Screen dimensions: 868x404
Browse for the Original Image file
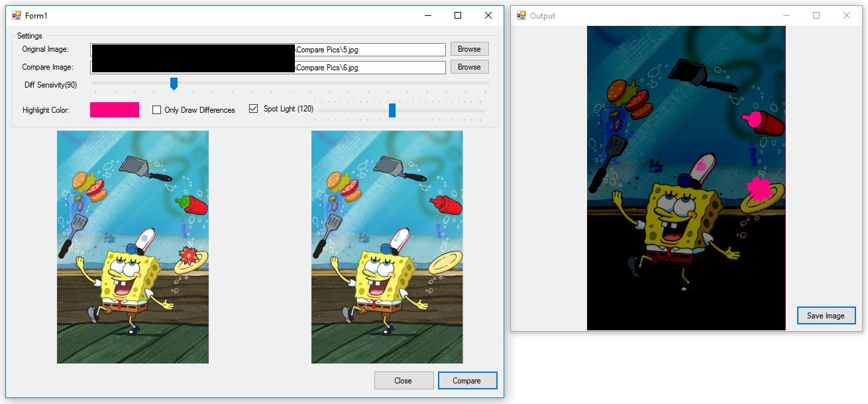click(469, 49)
